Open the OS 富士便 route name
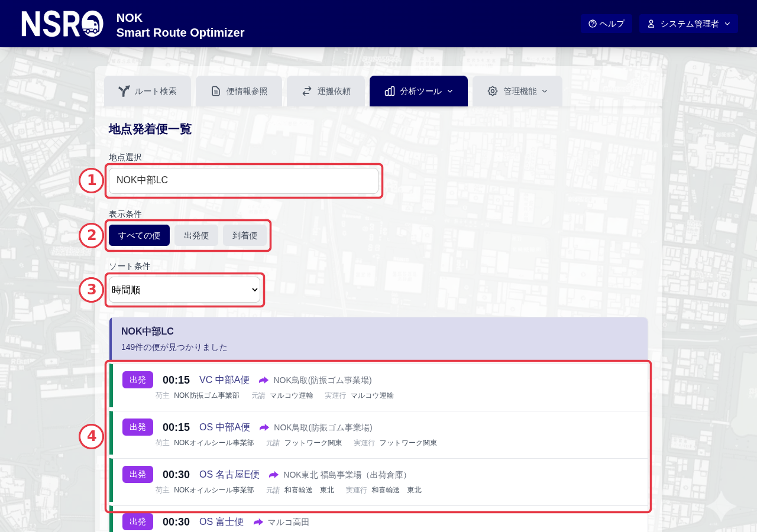Image resolution: width=757 pixels, height=532 pixels. point(222,522)
